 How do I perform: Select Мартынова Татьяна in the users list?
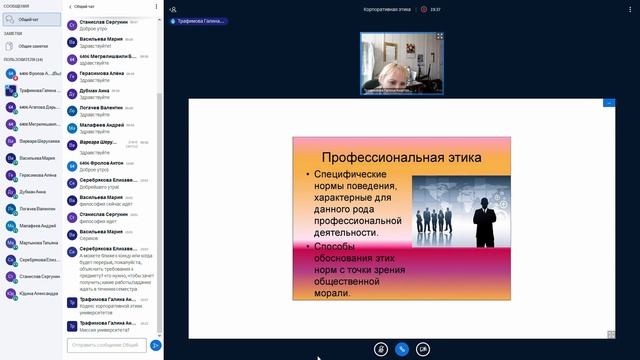pos(33,243)
